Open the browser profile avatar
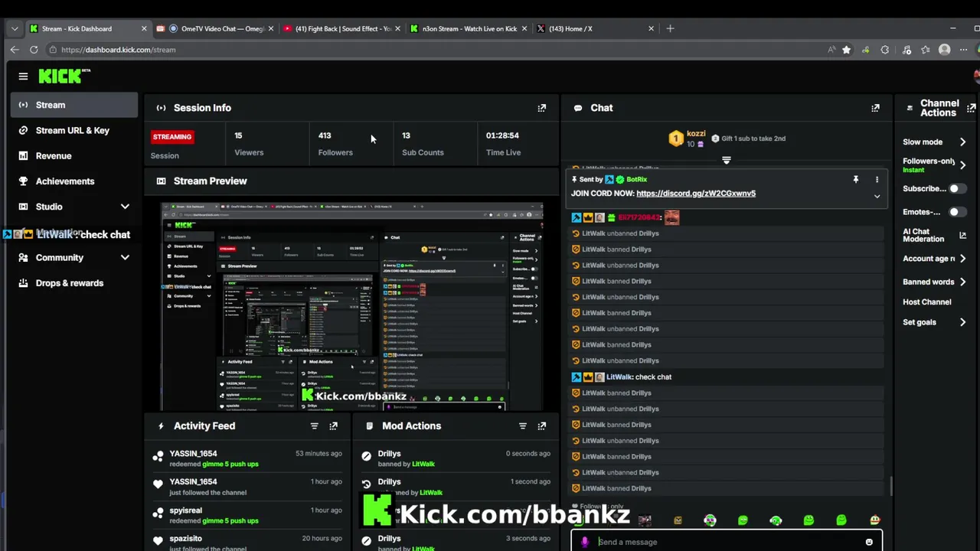The height and width of the screenshot is (551, 980). tap(944, 50)
